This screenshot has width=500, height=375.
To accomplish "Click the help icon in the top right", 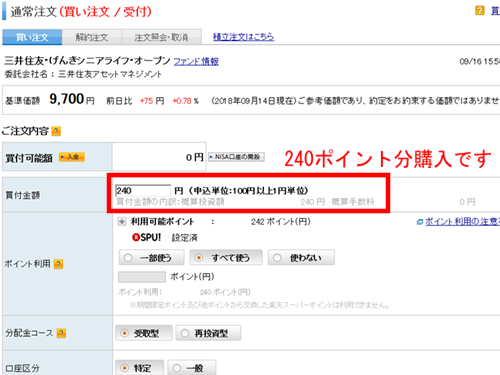I will [479, 11].
